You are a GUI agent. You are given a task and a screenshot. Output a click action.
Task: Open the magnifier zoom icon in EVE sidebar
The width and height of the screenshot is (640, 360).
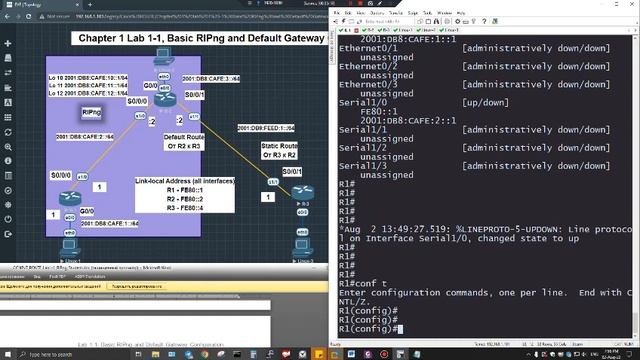(8, 147)
